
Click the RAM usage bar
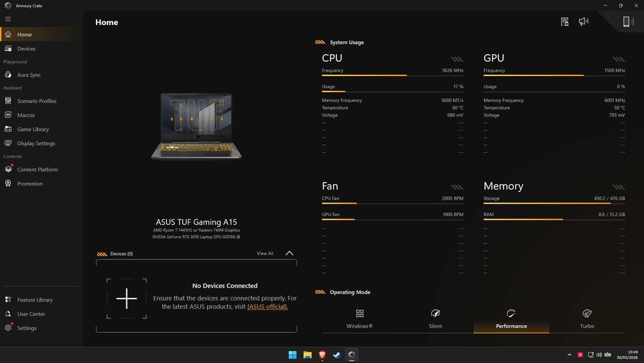click(x=554, y=219)
